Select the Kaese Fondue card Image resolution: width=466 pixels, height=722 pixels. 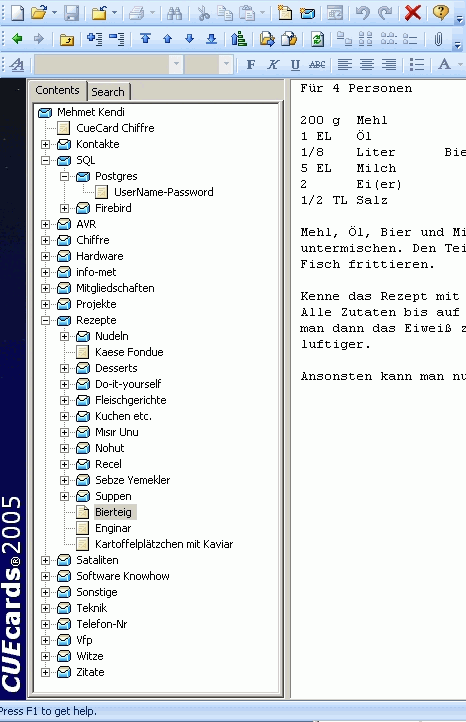tap(129, 352)
